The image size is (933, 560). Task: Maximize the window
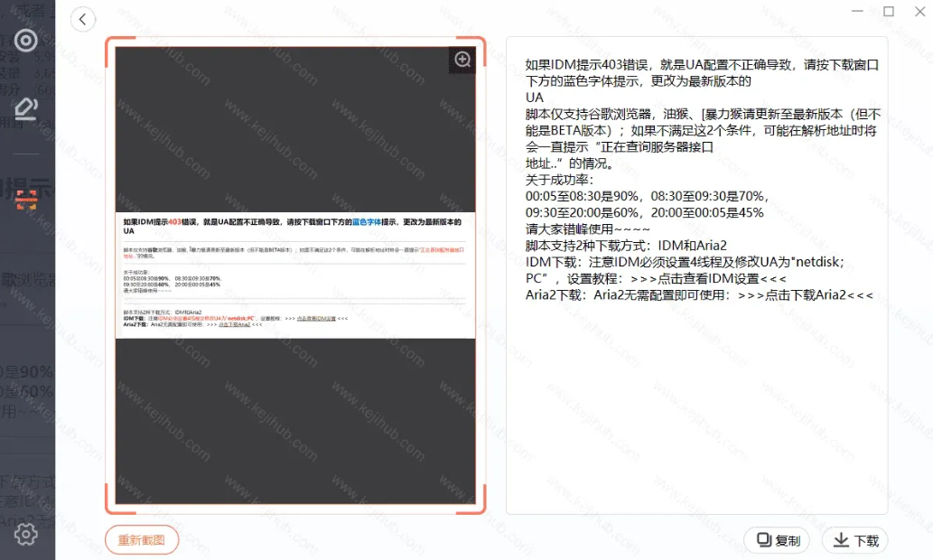[889, 12]
